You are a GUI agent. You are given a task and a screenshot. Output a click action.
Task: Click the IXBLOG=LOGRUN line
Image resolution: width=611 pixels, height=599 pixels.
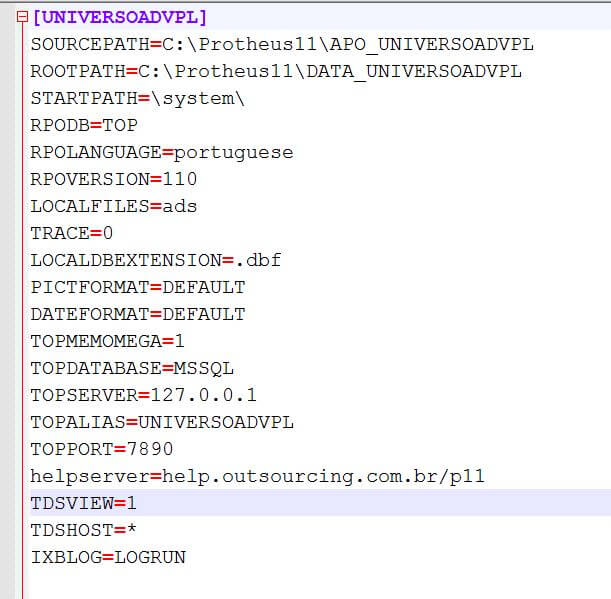pyautogui.click(x=108, y=558)
